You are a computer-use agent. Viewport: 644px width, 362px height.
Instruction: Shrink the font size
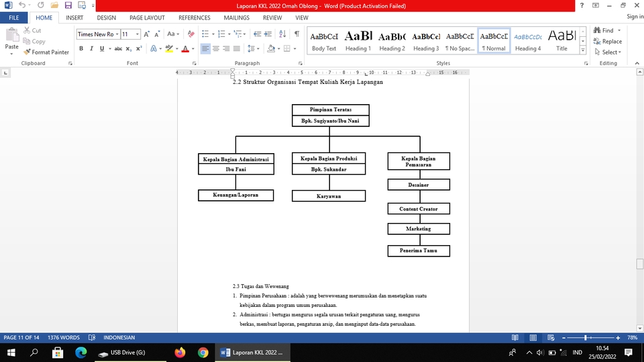(x=157, y=34)
